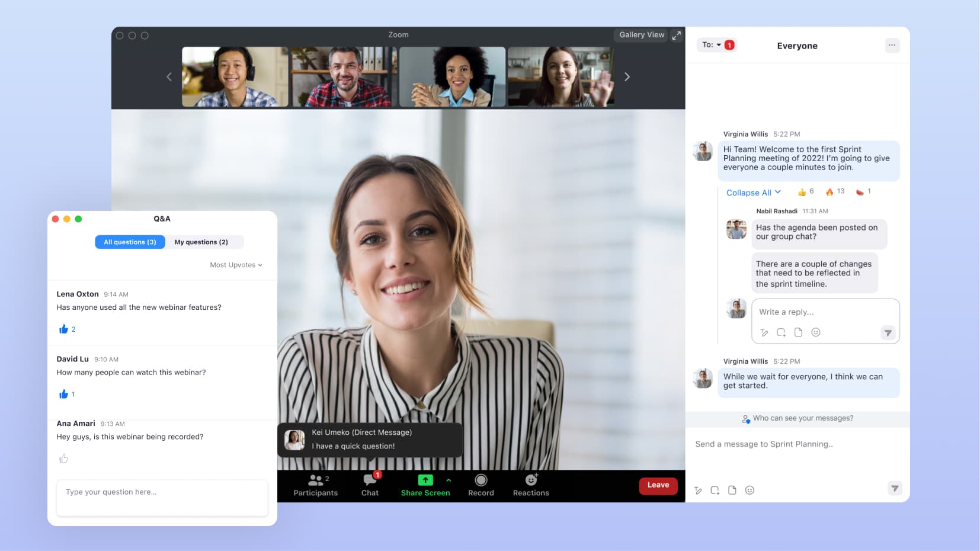Click the 'Who can see your messages?' link

click(802, 418)
